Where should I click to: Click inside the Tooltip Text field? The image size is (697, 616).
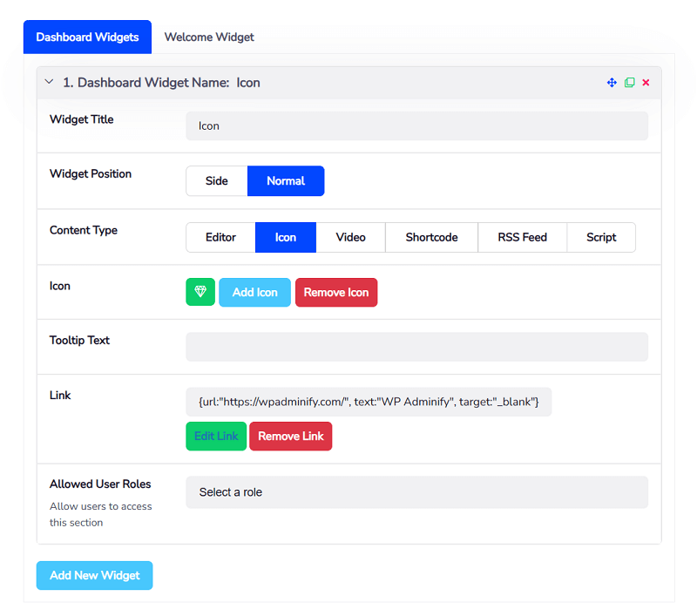coord(416,347)
